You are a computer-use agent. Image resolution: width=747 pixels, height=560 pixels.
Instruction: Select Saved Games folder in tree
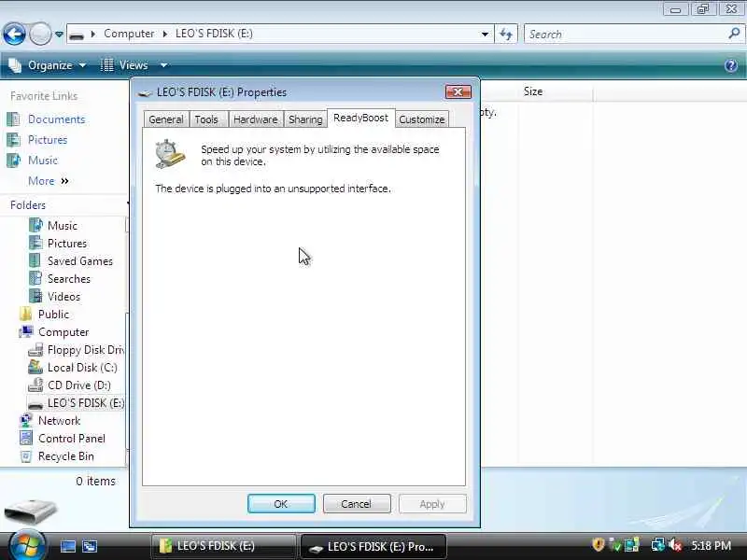(80, 261)
